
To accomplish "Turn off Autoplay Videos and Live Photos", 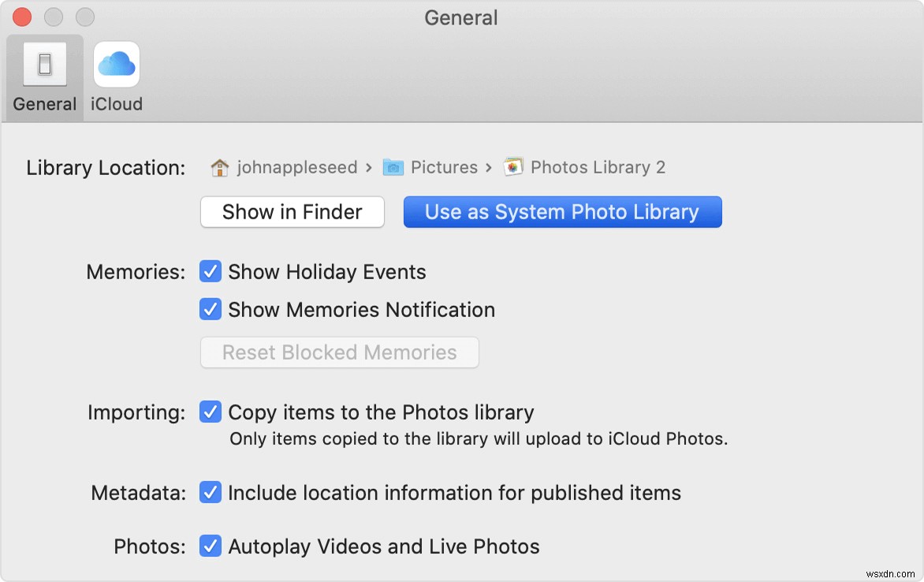I will click(x=210, y=546).
